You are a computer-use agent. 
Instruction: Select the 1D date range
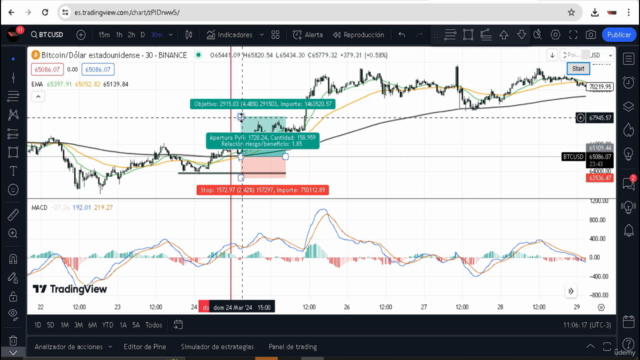click(38, 325)
